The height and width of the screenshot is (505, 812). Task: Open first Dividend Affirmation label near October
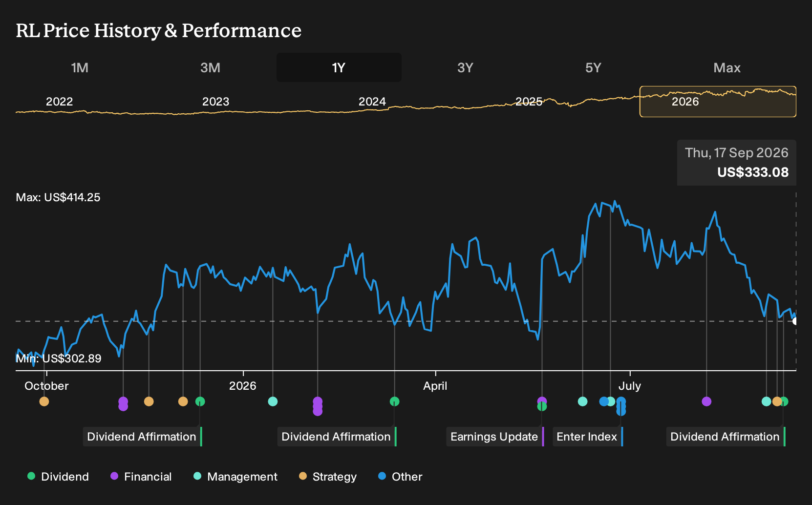tap(142, 437)
